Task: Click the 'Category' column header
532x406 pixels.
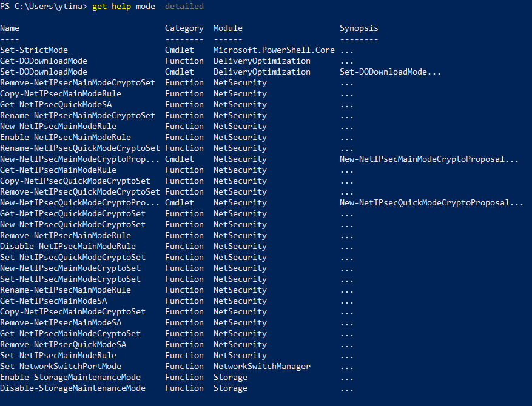Action: point(184,28)
